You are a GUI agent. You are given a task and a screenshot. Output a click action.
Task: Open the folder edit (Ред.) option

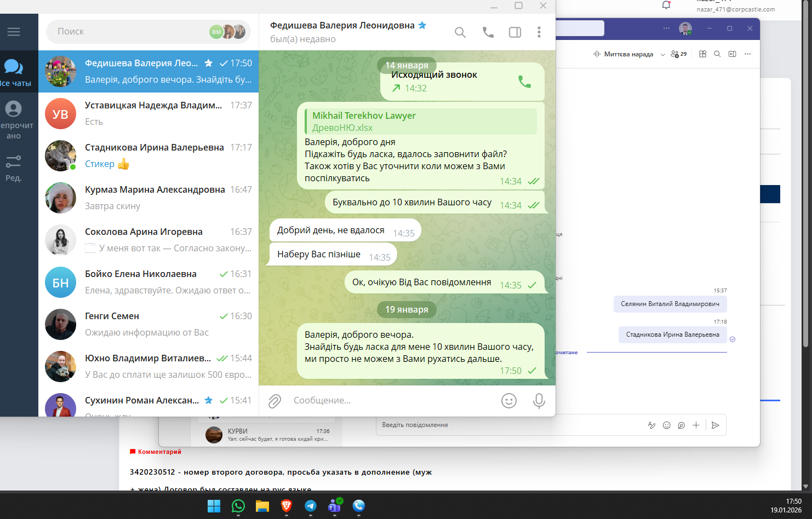click(x=14, y=168)
